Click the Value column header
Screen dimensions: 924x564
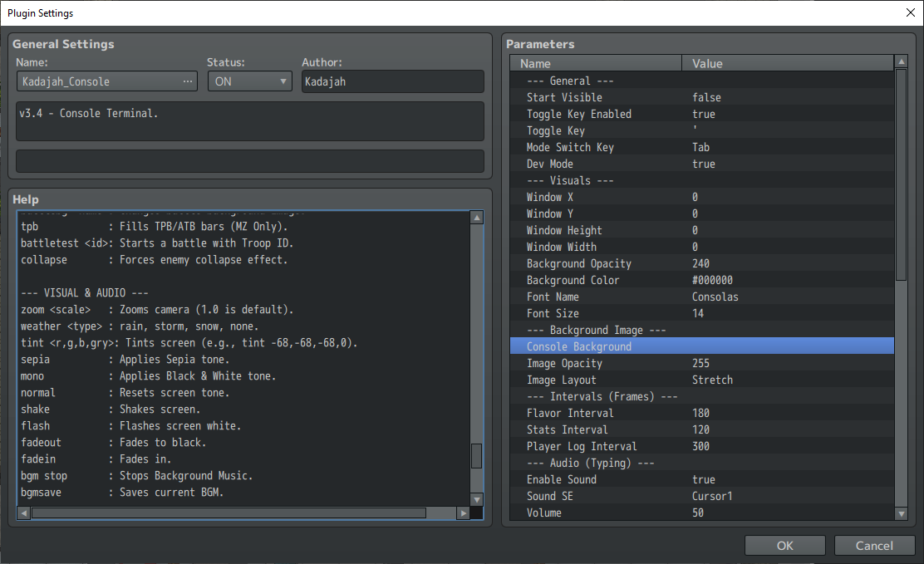[788, 63]
